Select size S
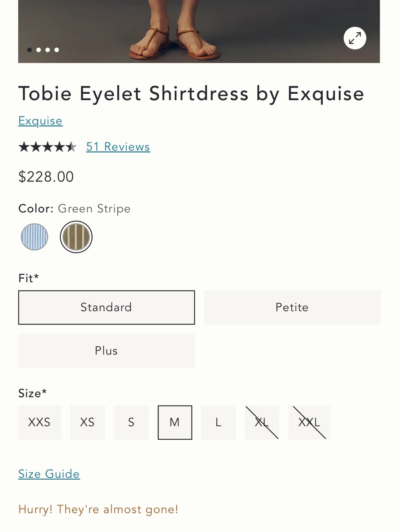The image size is (399, 532). pos(131,422)
